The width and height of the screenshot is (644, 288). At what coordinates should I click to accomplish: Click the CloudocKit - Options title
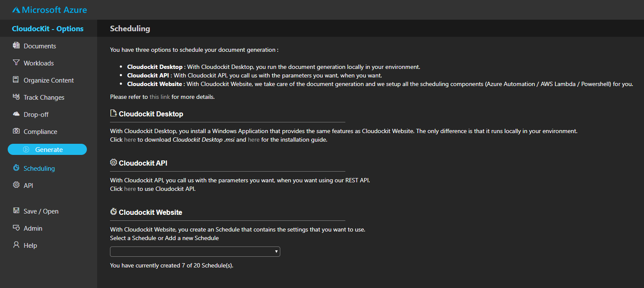(47, 29)
